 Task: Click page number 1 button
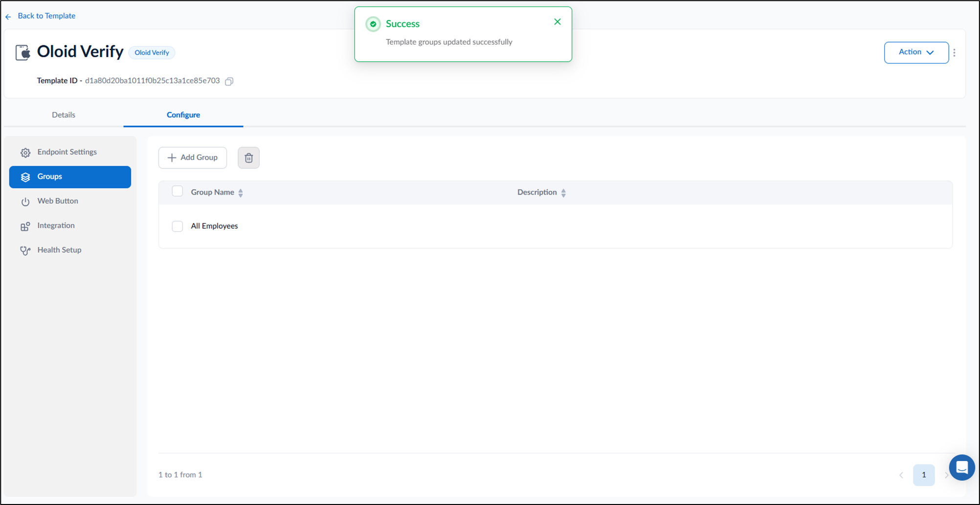(924, 475)
